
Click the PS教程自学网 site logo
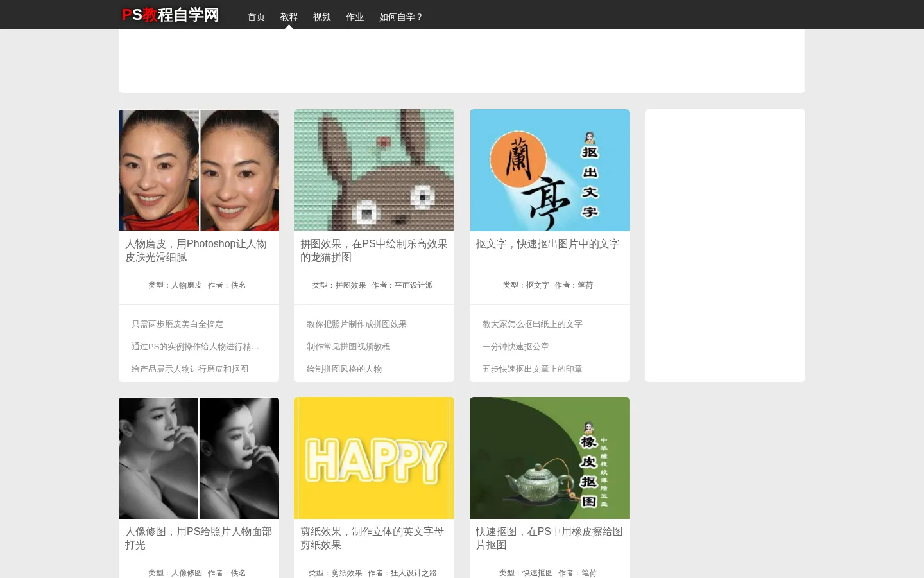(171, 15)
